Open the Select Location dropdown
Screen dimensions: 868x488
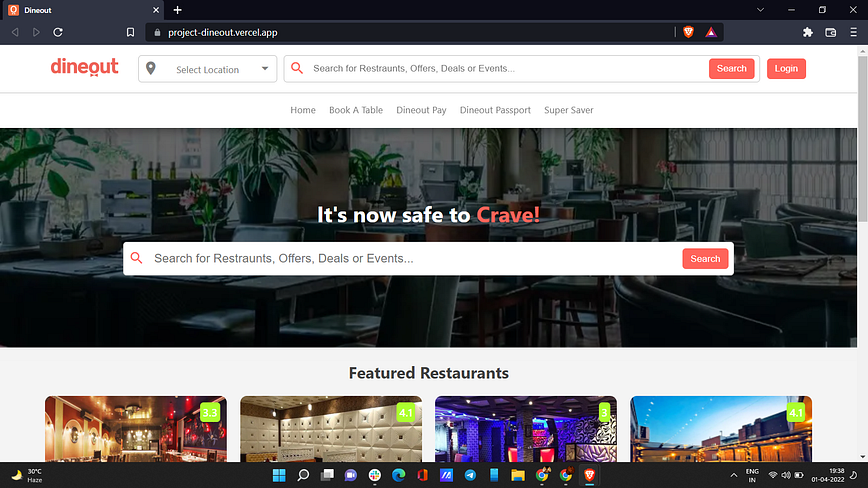click(208, 69)
